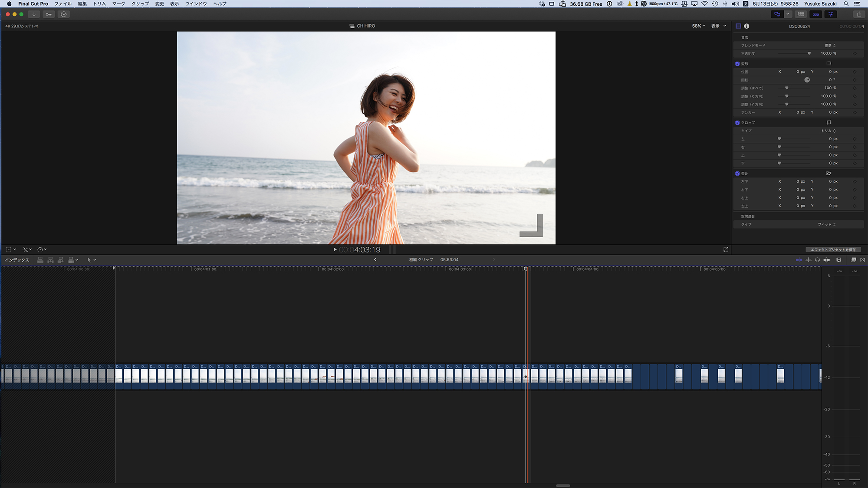Enable the 変形 (Transform) checkbox
This screenshot has width=868, height=488.
[737, 63]
